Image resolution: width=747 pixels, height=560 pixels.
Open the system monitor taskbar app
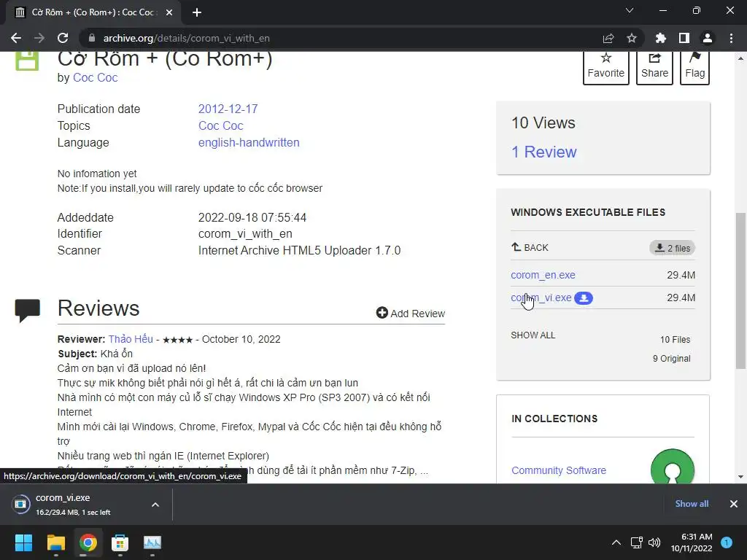[152, 542]
